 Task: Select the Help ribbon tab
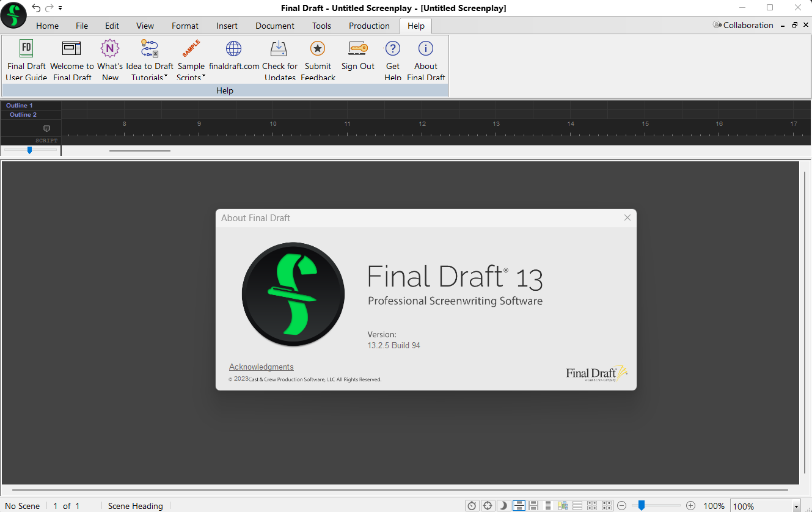click(416, 26)
